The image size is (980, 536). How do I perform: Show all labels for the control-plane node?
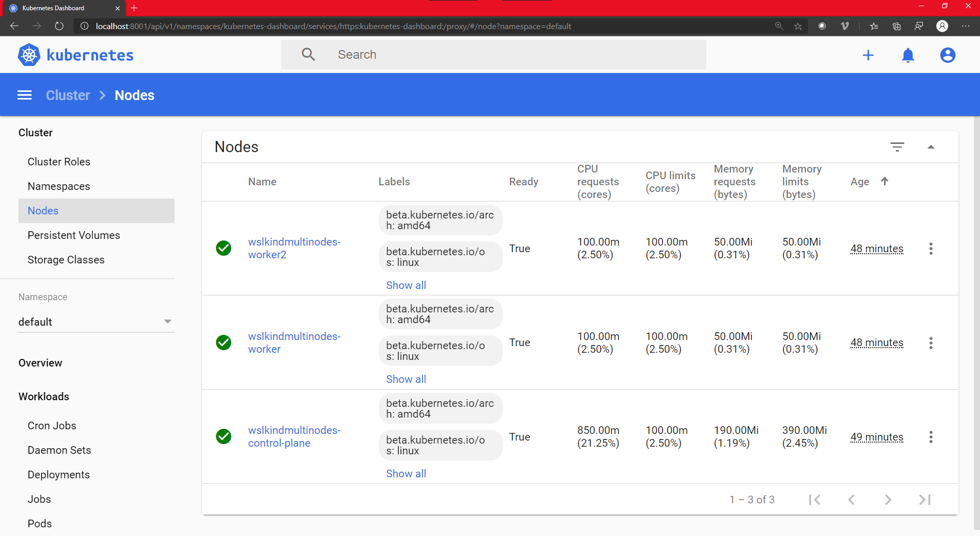406,473
